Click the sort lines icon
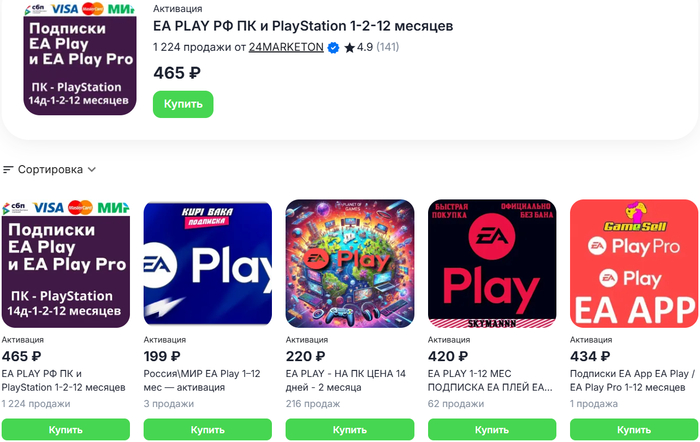The width and height of the screenshot is (700, 442). 8,170
